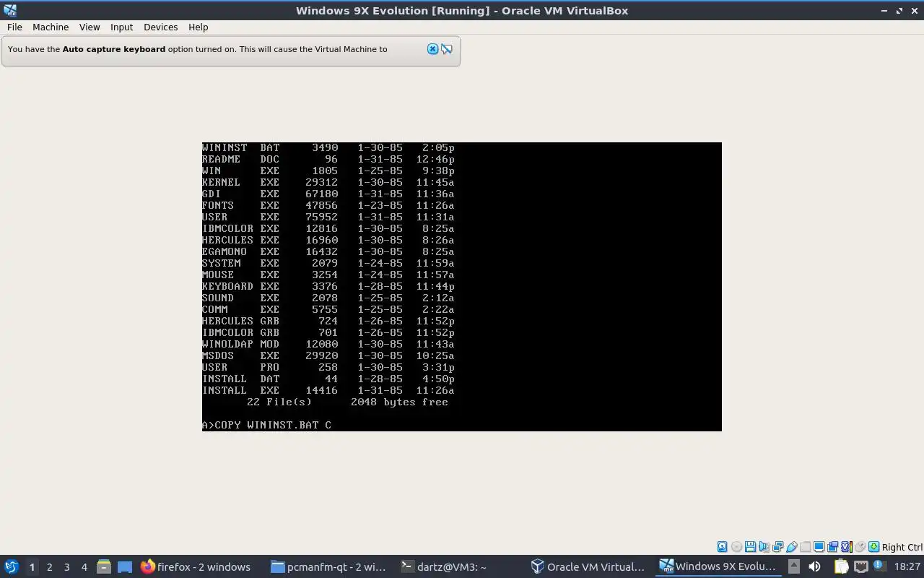Click the floppy disk status icon
The height and width of the screenshot is (578, 924).
pyautogui.click(x=750, y=547)
